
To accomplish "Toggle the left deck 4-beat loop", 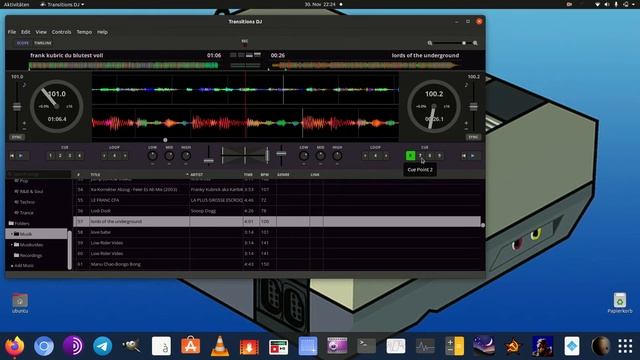I will pos(115,156).
